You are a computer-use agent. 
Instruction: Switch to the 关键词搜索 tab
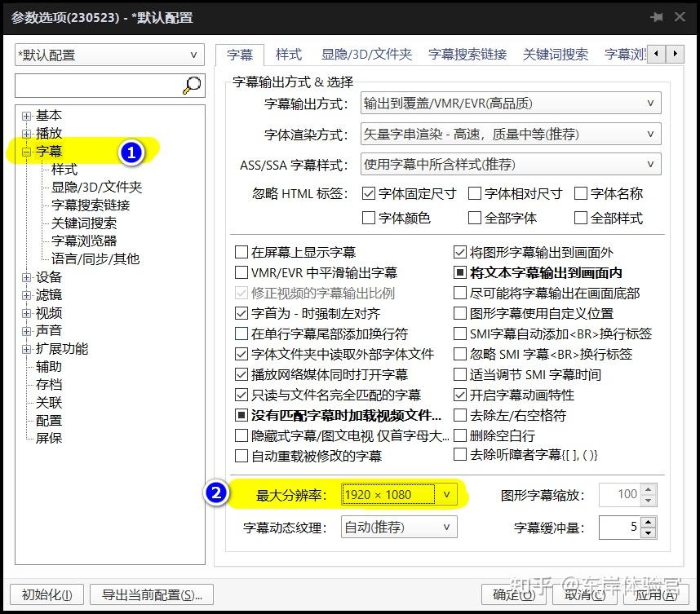(556, 55)
